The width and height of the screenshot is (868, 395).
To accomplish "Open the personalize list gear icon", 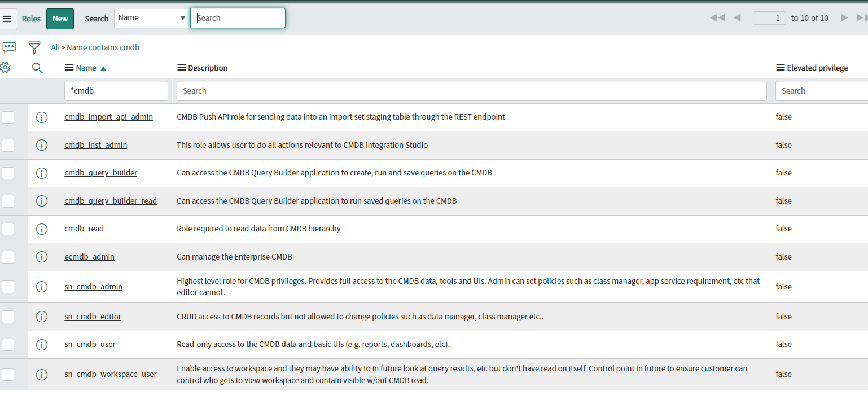I will tap(6, 67).
